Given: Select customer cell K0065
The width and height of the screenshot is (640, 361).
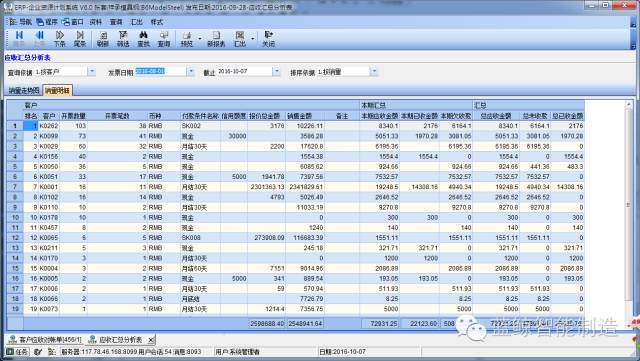Looking at the screenshot, I should tap(49, 238).
